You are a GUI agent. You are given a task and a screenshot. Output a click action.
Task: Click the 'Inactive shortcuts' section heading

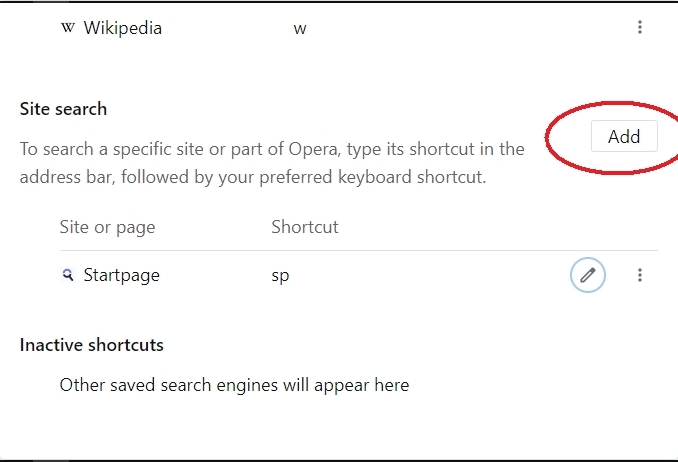click(x=91, y=345)
